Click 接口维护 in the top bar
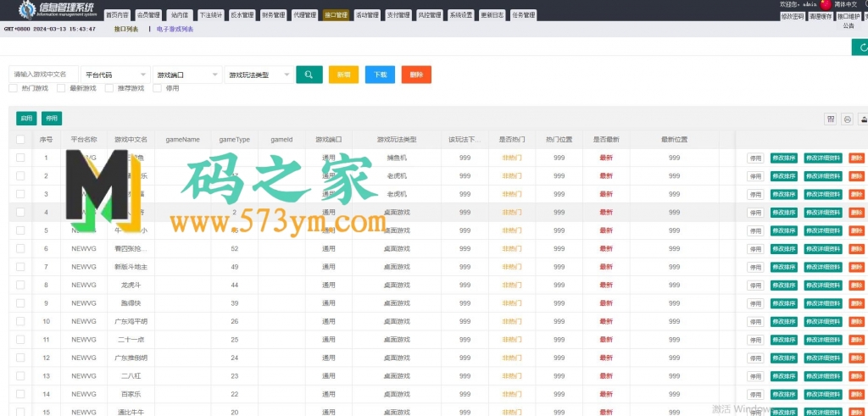Image resolution: width=868 pixels, height=416 pixels. click(x=849, y=16)
